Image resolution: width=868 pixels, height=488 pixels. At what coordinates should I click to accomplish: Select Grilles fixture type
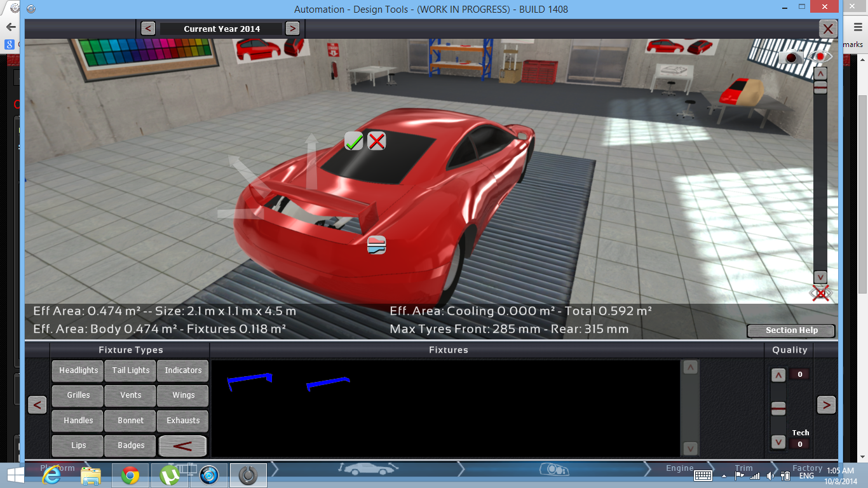[x=79, y=395]
